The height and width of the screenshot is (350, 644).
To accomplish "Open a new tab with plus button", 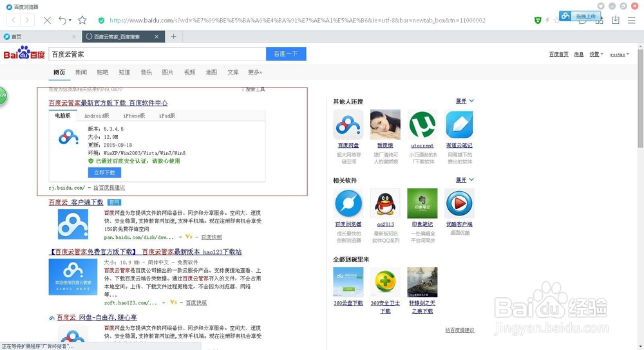I will coord(174,37).
